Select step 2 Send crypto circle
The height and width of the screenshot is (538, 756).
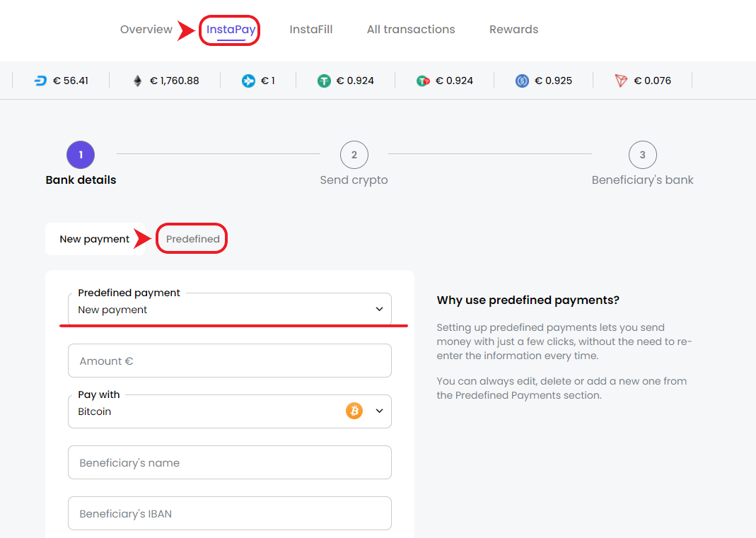tap(354, 155)
